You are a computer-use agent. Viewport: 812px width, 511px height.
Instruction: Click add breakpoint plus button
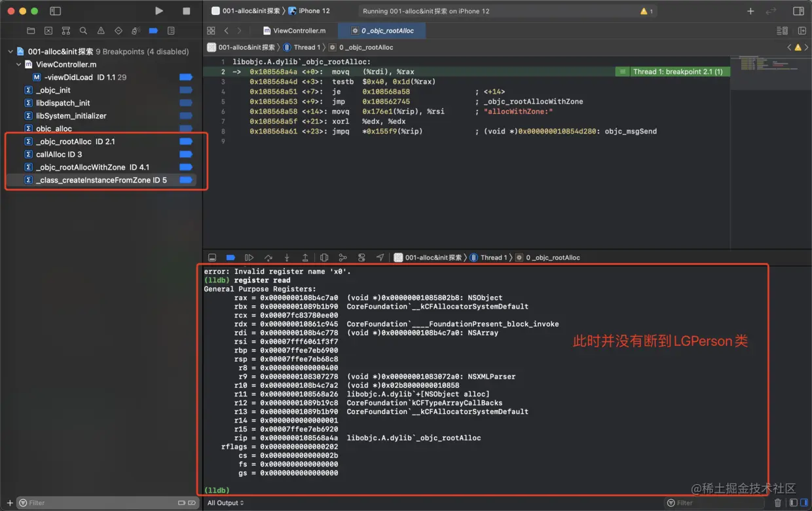[x=9, y=502]
